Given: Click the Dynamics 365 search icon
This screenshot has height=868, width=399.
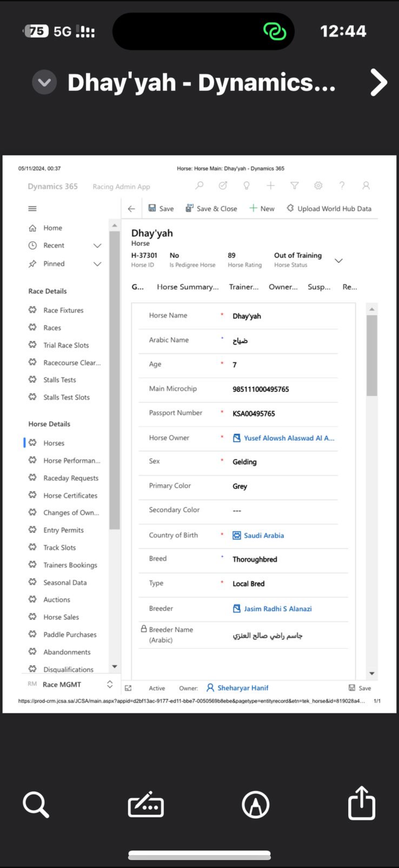Looking at the screenshot, I should click(199, 185).
